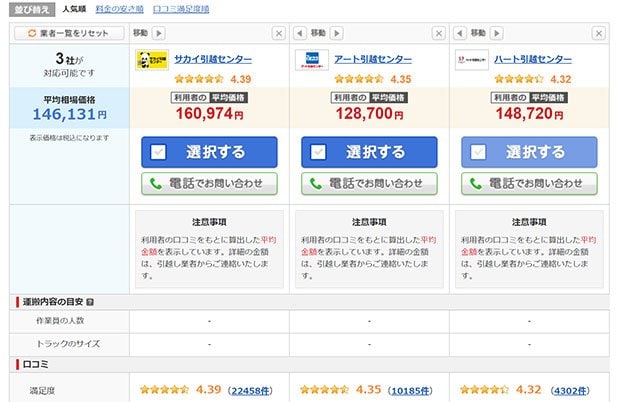This screenshot has width=620, height=402.
Task: Click the 128,700円 price
Action: pyautogui.click(x=370, y=114)
